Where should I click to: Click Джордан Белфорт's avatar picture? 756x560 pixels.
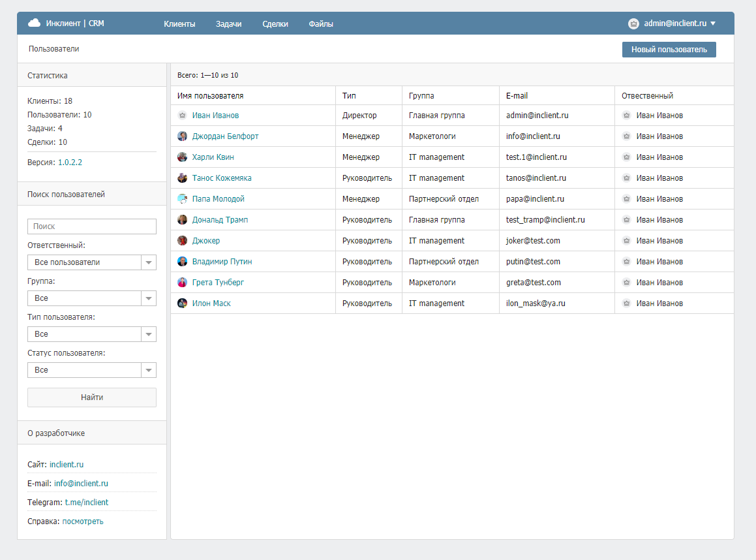[x=183, y=136]
